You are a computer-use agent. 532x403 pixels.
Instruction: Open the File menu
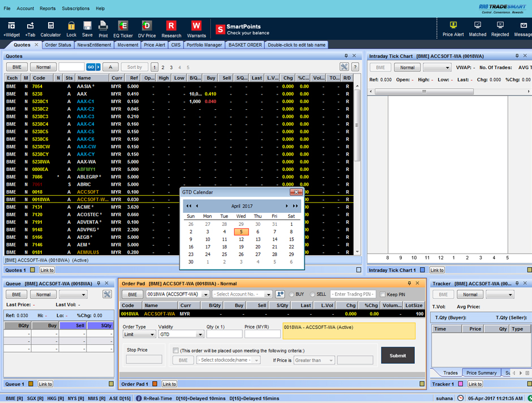pos(7,8)
